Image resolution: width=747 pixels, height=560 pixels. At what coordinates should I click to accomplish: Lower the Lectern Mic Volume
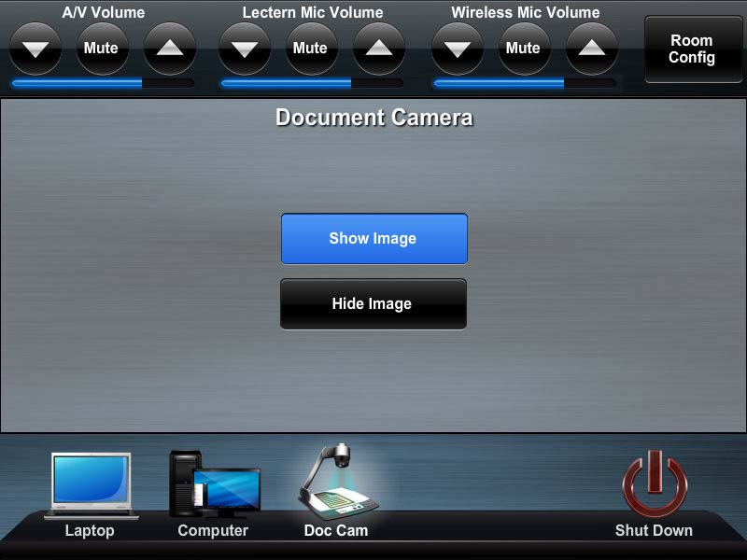(x=245, y=49)
